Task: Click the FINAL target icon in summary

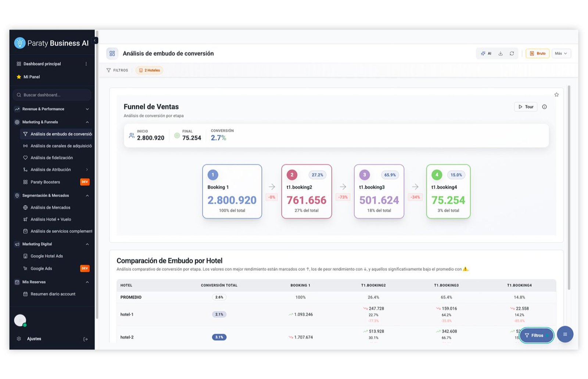Action: click(x=177, y=136)
